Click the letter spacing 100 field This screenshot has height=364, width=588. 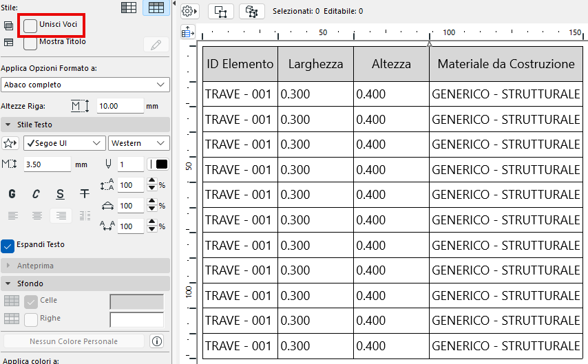[131, 226]
